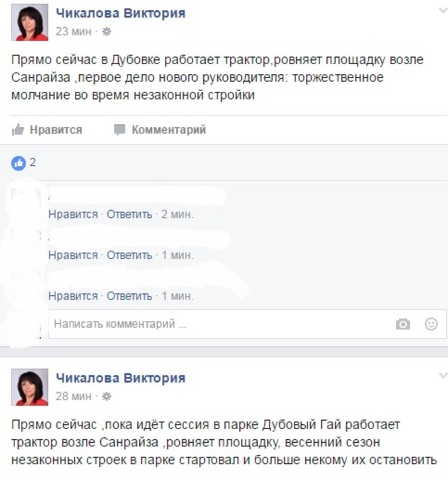Open the 23 мин timestamp link
Viewport: 448px width, 480px height.
(x=73, y=31)
